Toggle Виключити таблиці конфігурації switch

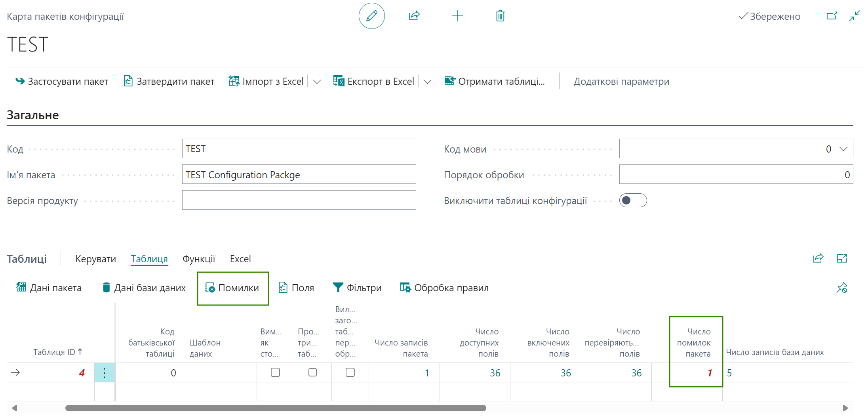(633, 200)
